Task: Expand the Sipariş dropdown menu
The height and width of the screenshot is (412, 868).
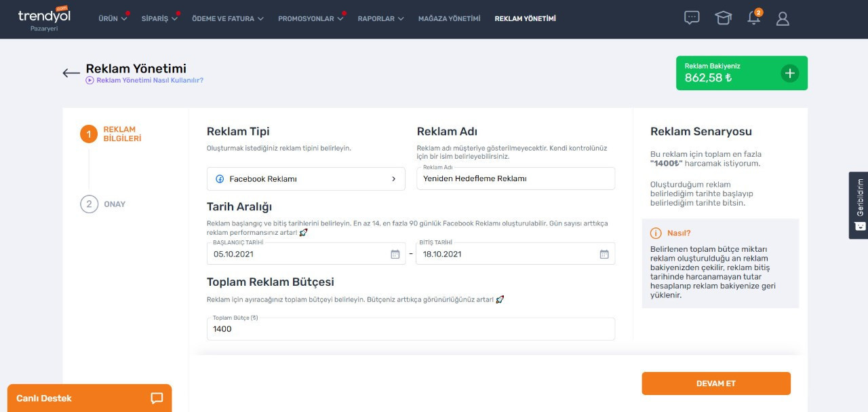Action: 159,19
